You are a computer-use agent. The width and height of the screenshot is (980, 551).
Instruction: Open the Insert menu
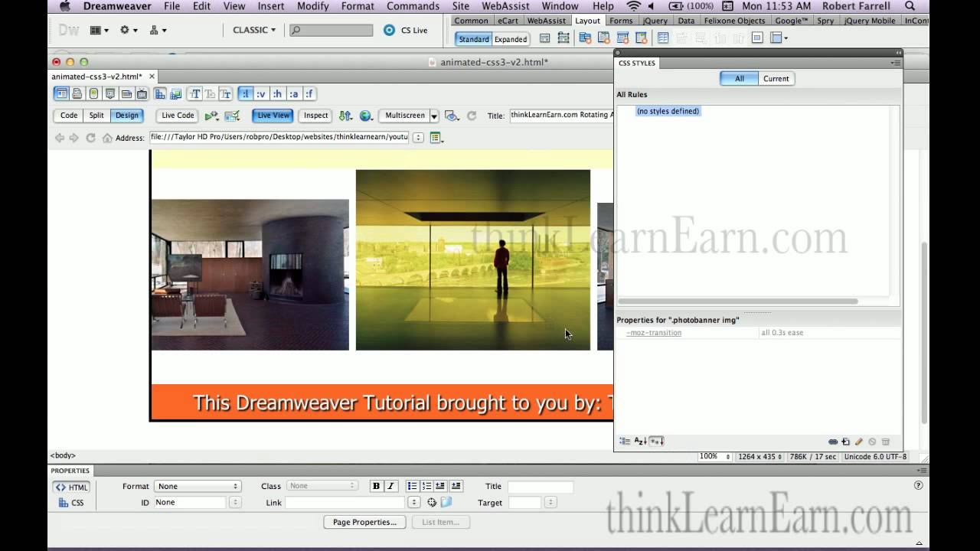tap(271, 6)
